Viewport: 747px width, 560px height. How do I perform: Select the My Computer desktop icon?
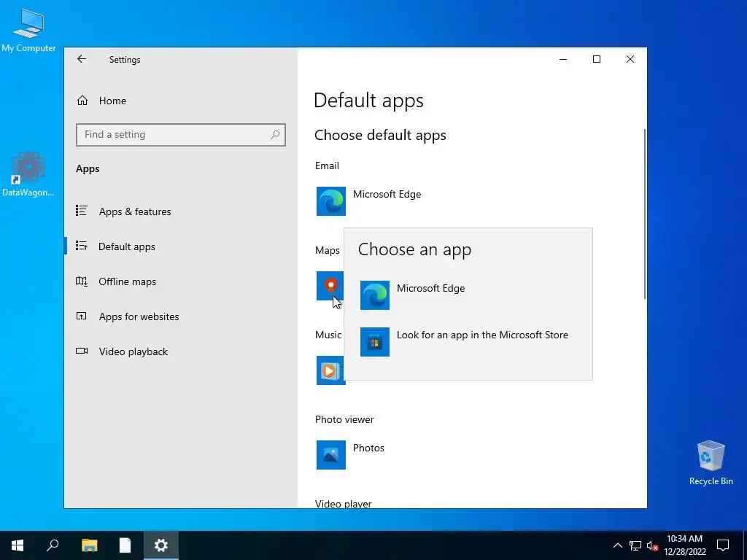28,31
